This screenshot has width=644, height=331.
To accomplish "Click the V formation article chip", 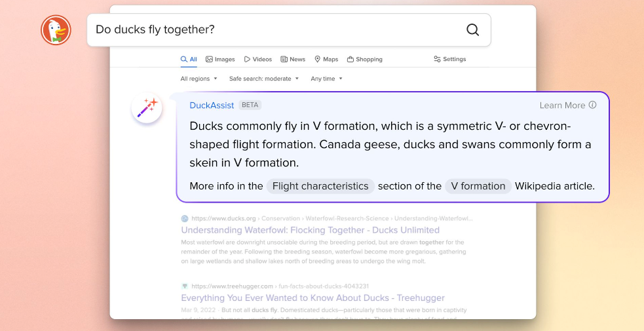I will coord(478,186).
